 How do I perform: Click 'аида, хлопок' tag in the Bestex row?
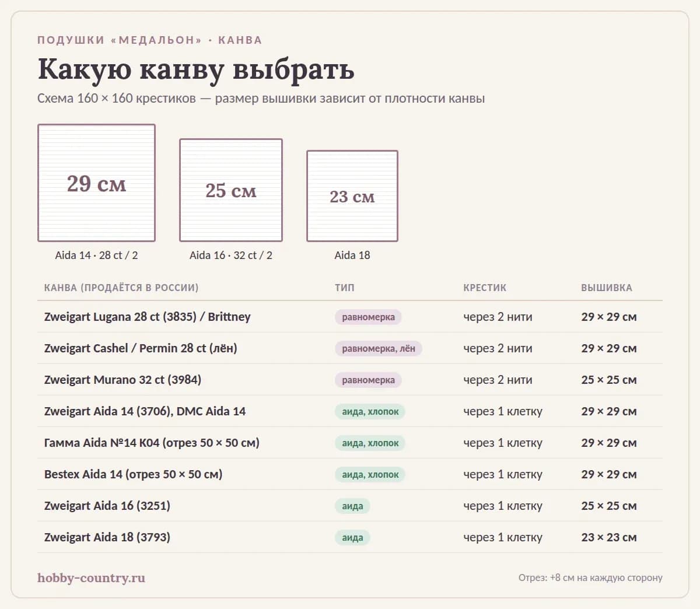370,475
